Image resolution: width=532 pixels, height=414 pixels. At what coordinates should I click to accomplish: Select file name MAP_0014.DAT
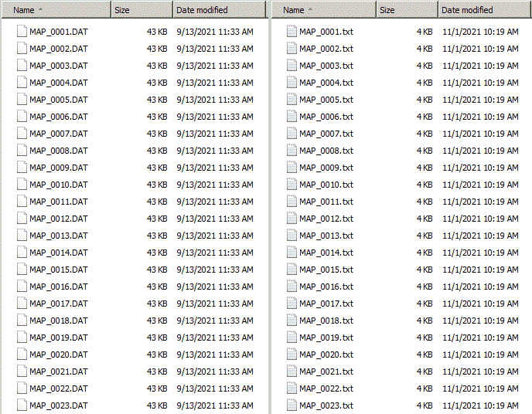point(59,253)
